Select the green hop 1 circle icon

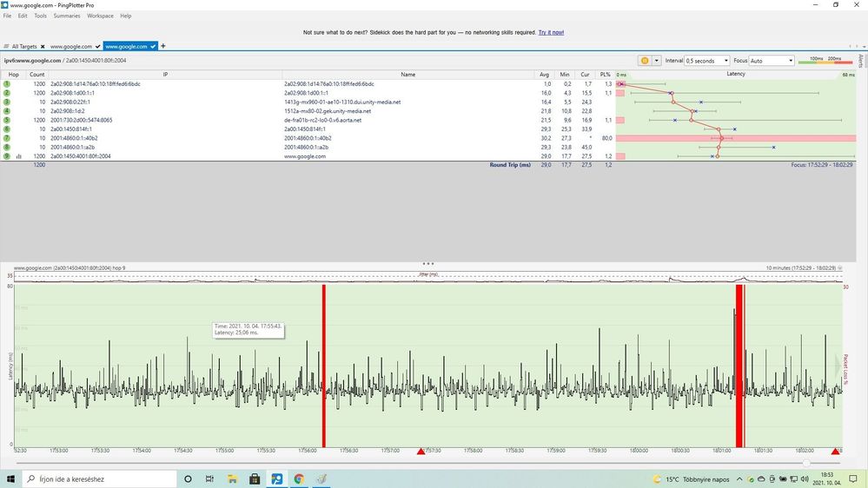click(7, 84)
